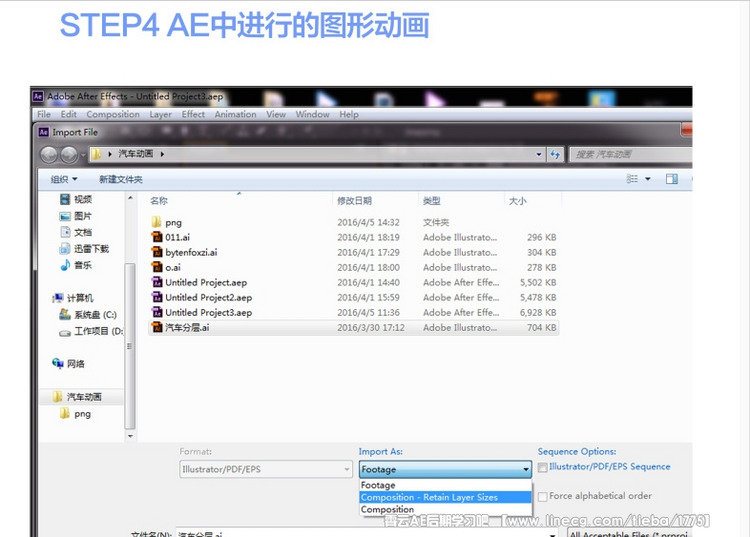750x537 pixels.
Task: Open the view options icon in toolbar
Action: tap(632, 179)
